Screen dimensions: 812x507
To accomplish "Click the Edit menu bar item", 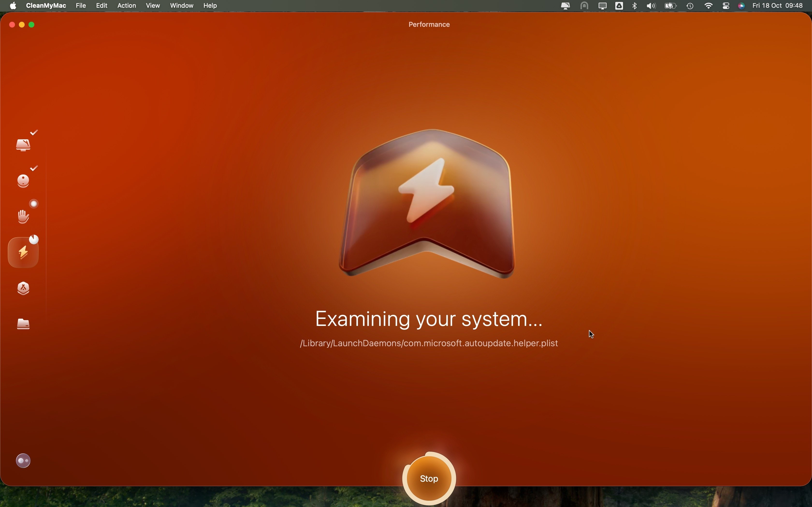I will (101, 5).
